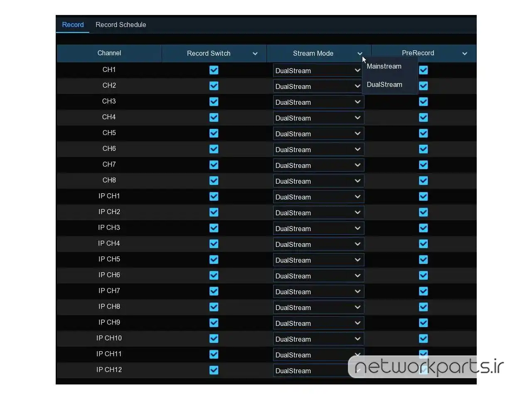Uncheck the Record Switch for CH1
The image size is (532, 399).
(214, 70)
